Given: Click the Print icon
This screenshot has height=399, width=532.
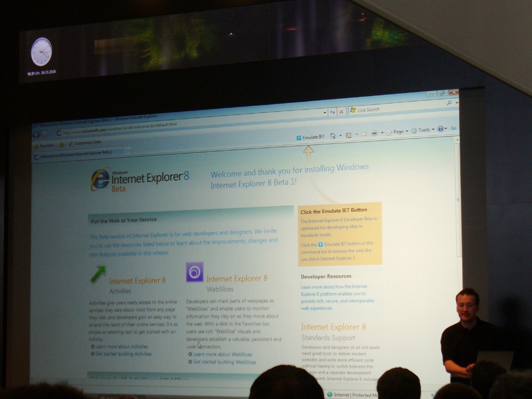Looking at the screenshot, I should [x=374, y=134].
